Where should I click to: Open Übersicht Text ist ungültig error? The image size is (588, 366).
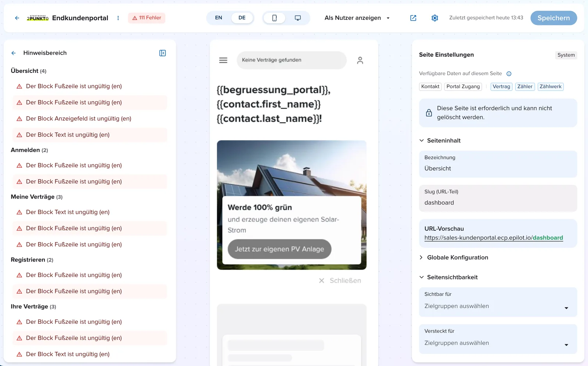pos(90,135)
